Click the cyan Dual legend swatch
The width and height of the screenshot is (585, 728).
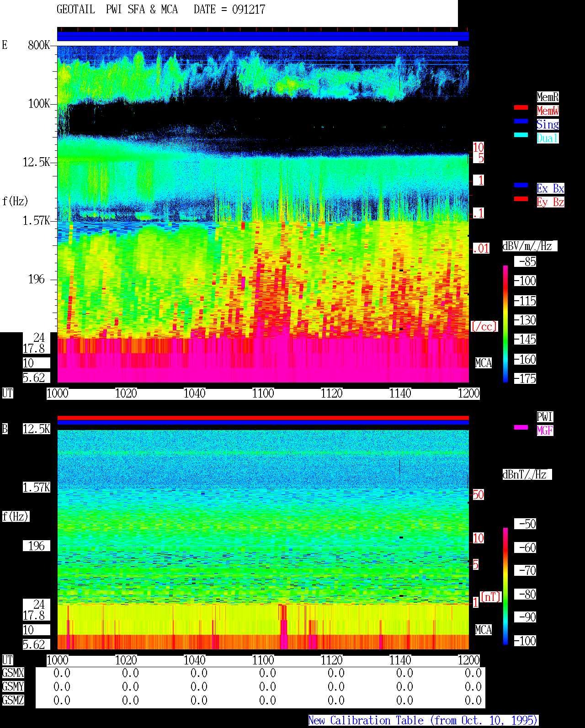(x=521, y=135)
